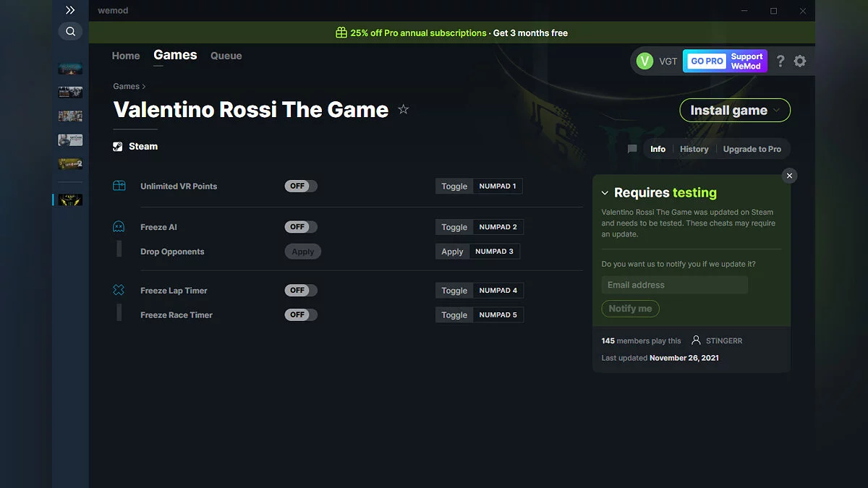Close the Requires testing panel
The height and width of the screenshot is (488, 868).
pos(790,176)
